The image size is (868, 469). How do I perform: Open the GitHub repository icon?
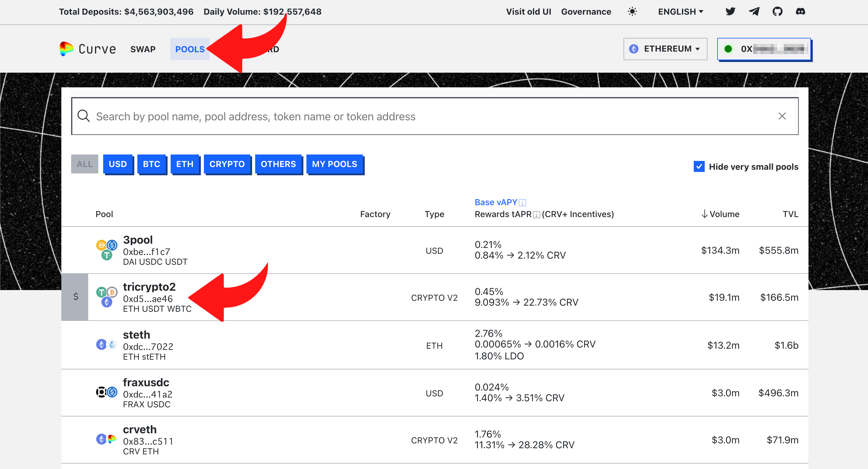[777, 12]
